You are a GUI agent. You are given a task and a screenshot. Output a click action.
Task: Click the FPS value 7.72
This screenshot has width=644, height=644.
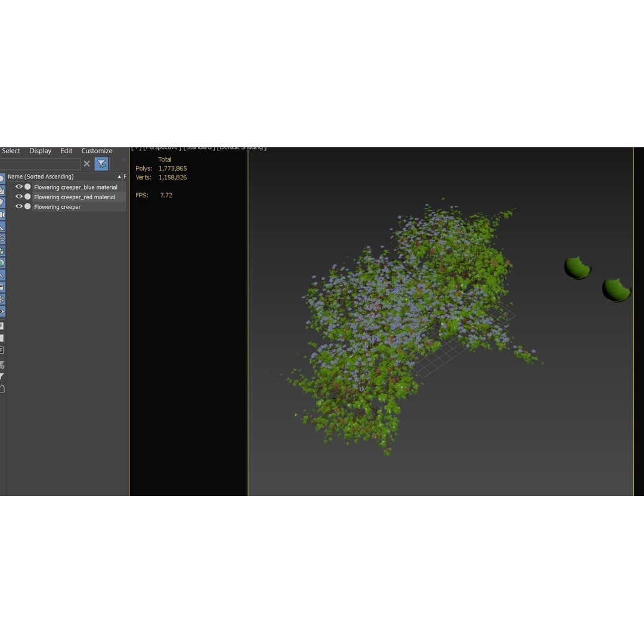pyautogui.click(x=166, y=195)
